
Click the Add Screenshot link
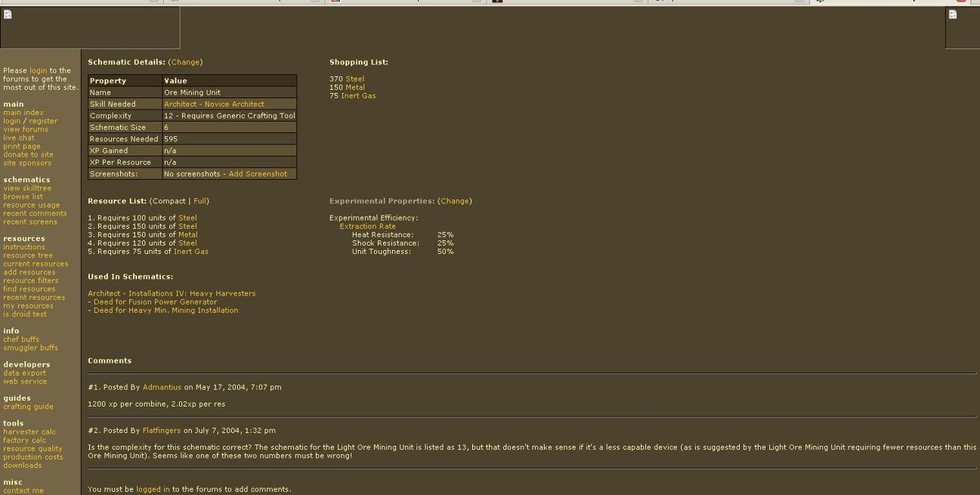pos(257,174)
